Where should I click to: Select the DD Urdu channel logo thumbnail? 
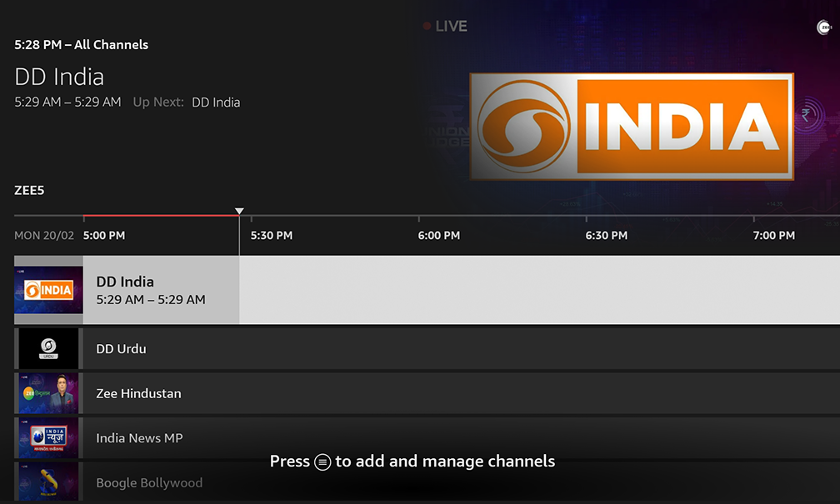(x=48, y=349)
